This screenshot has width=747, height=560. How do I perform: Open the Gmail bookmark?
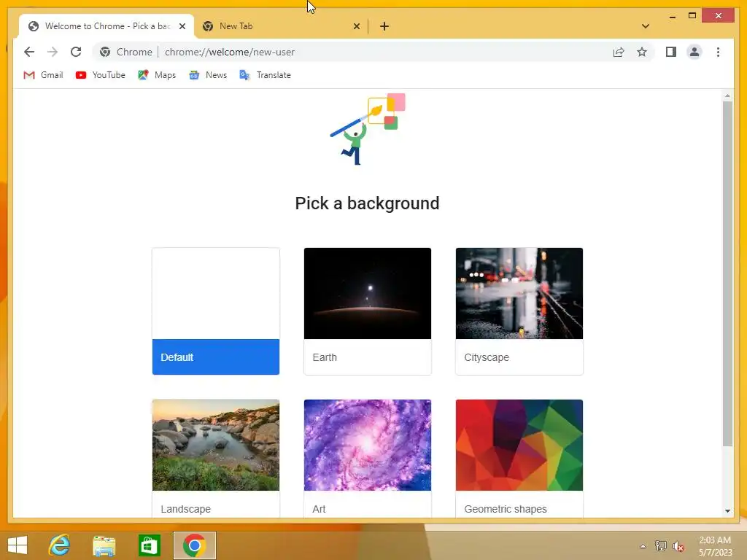[x=43, y=75]
